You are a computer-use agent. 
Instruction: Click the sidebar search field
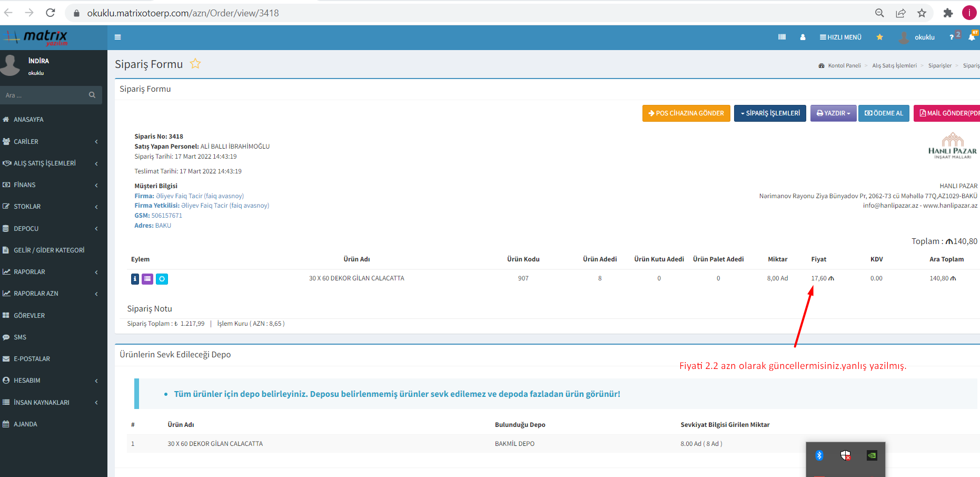46,95
